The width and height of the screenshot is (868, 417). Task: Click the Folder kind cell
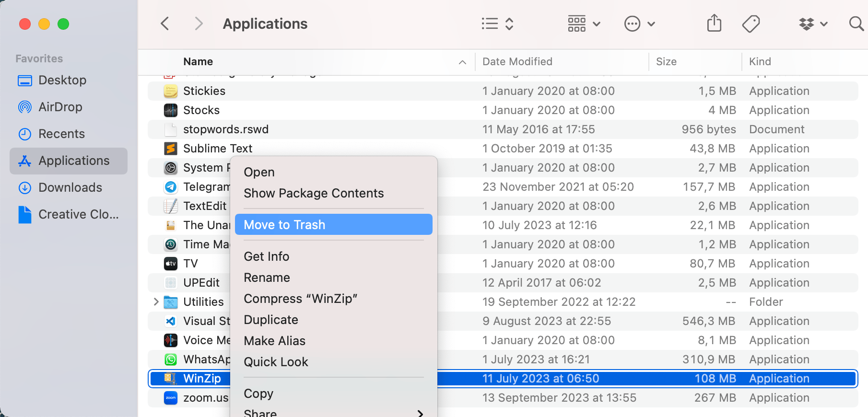tap(766, 302)
